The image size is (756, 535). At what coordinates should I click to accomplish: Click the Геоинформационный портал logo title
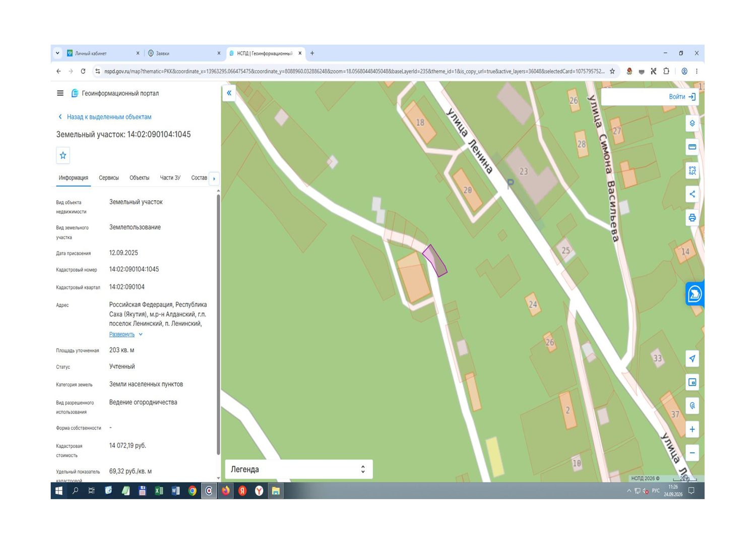115,93
